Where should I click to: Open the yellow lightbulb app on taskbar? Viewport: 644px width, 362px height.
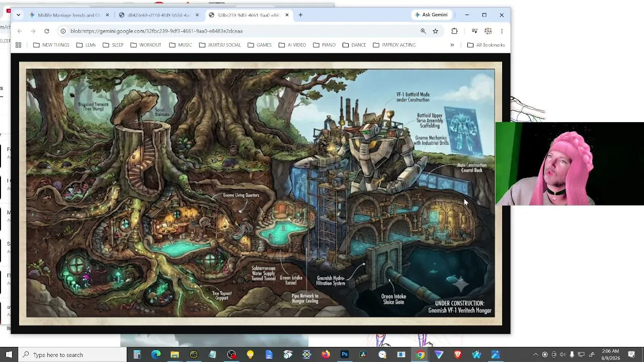pos(250,355)
